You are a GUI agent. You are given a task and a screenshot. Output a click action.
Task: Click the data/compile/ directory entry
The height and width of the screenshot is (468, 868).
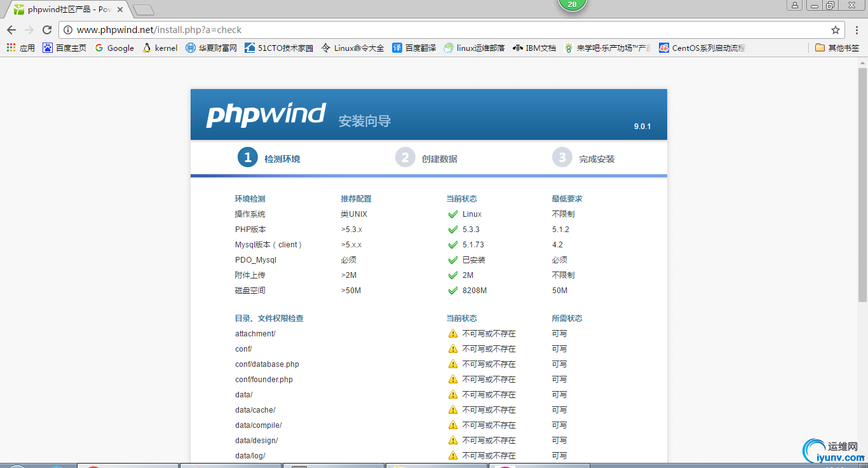258,425
